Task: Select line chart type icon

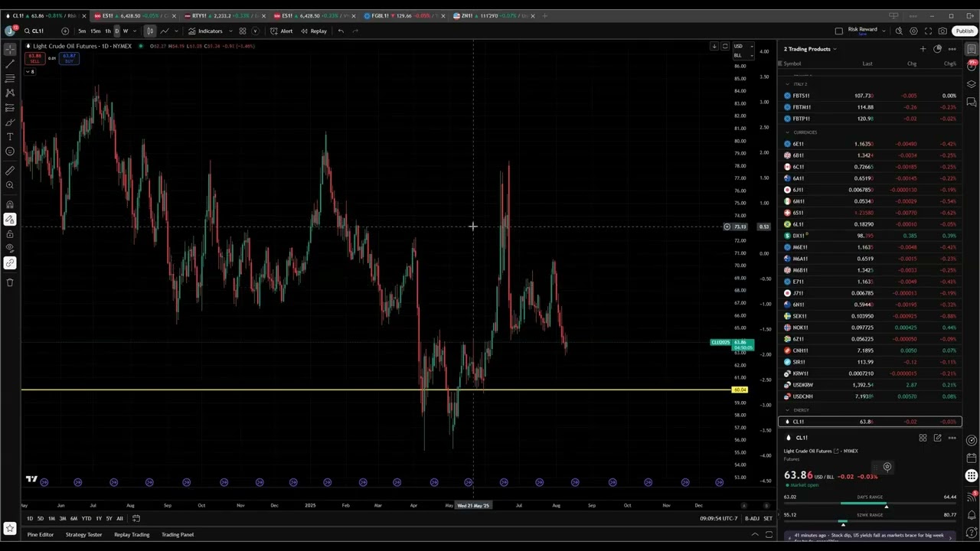Action: point(164,31)
